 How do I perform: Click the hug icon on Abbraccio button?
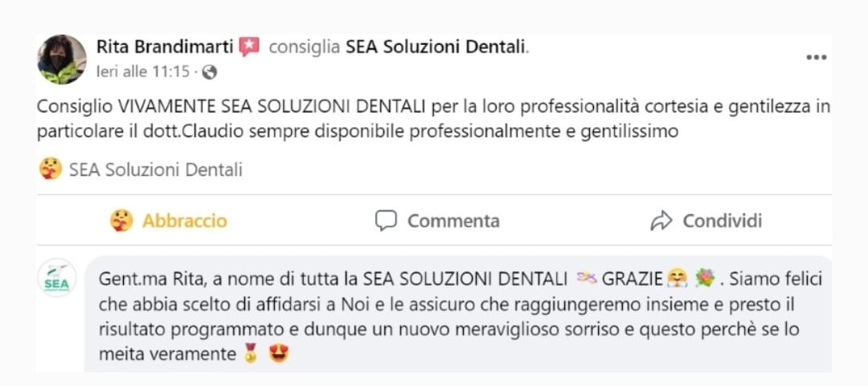click(121, 220)
